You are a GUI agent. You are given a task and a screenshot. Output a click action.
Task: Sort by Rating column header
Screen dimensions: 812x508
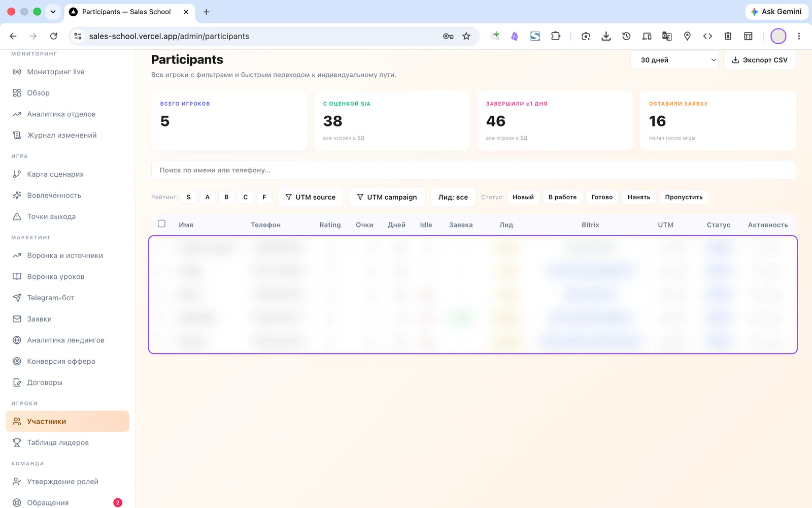point(330,225)
